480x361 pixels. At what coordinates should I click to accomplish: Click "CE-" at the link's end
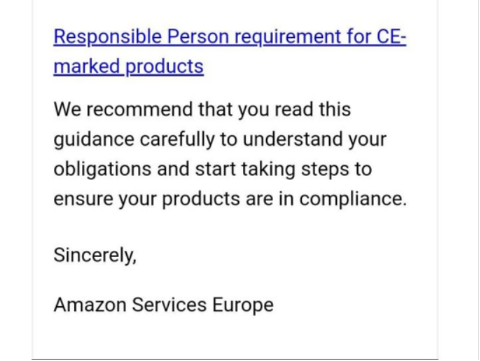click(x=391, y=36)
